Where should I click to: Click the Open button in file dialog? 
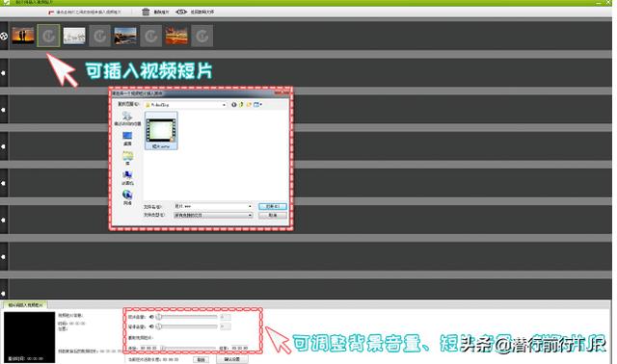(273, 206)
